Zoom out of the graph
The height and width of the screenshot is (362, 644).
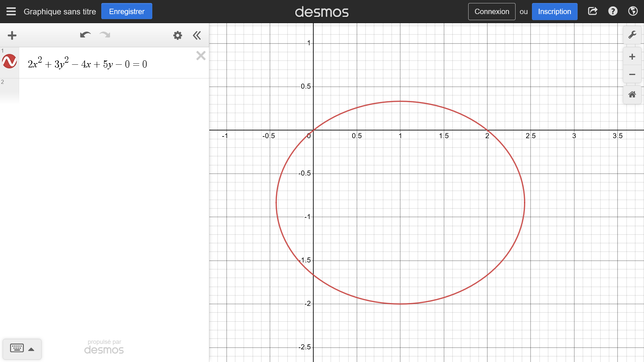(x=632, y=74)
